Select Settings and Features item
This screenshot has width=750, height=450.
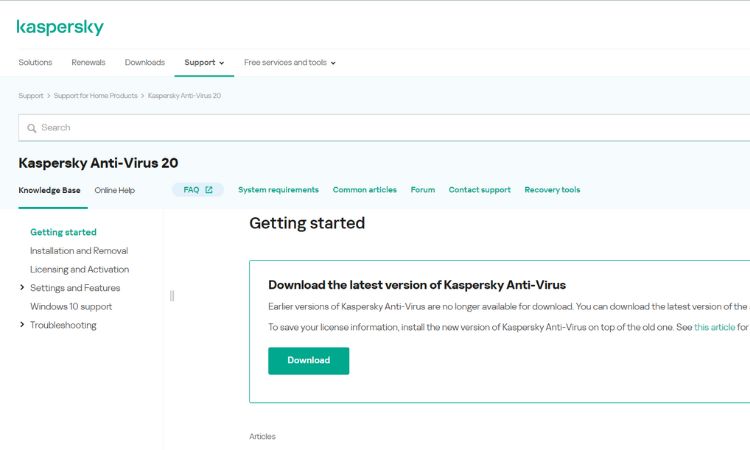click(x=75, y=288)
